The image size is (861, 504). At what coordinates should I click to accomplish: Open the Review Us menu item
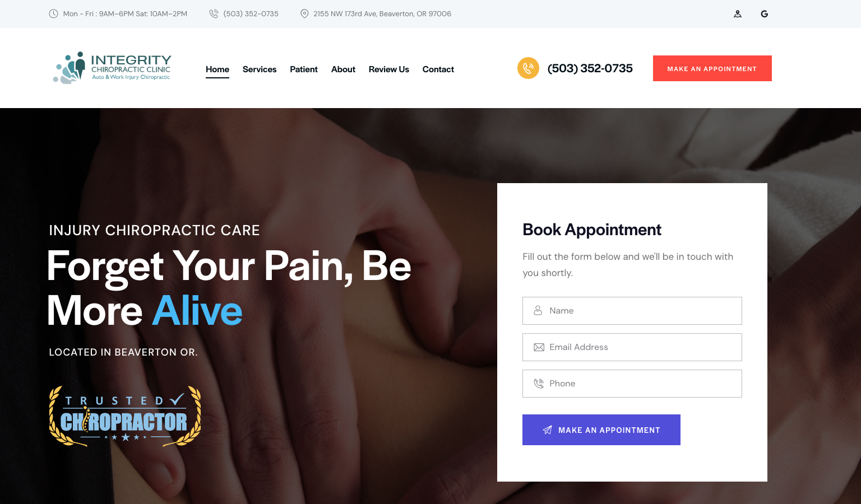(x=389, y=69)
